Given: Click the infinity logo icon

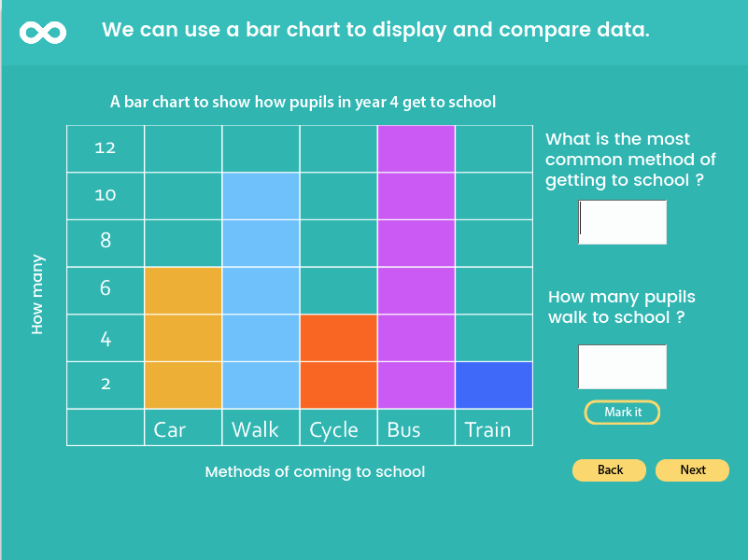Looking at the screenshot, I should pos(43,33).
